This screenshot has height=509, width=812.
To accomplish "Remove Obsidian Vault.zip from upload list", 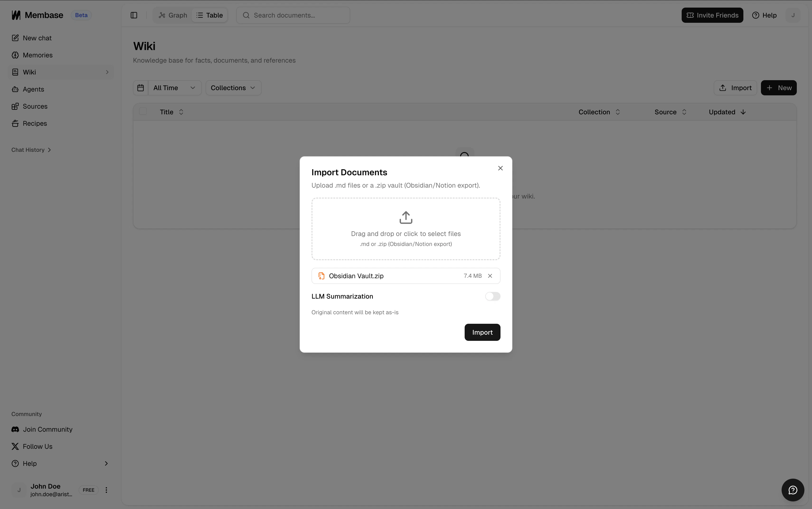I will 490,276.
